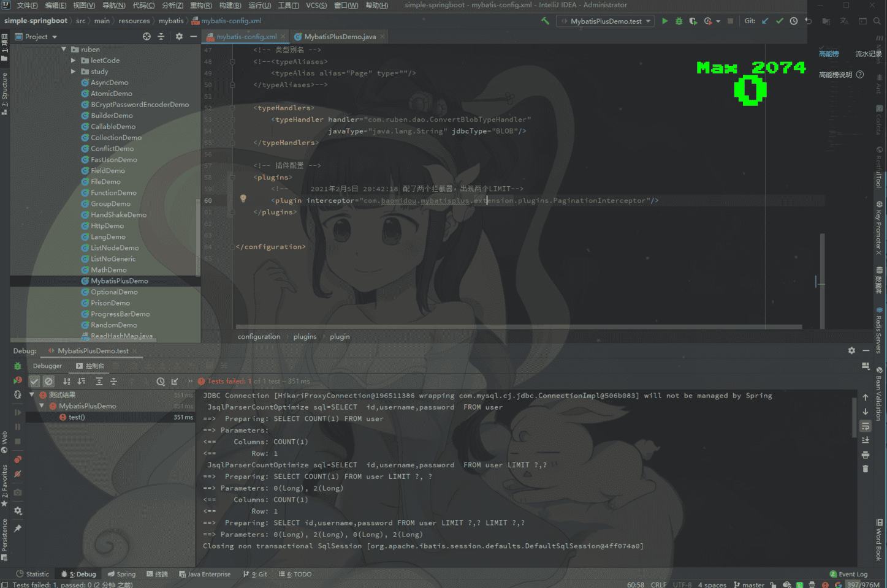Clear console with the trash icon
Image resolution: width=887 pixels, height=588 pixels.
pos(866,469)
